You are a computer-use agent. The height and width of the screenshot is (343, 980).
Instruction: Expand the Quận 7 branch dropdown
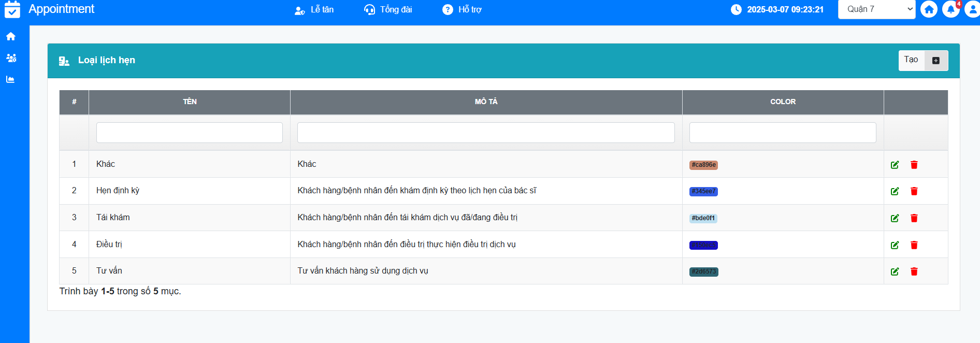pyautogui.click(x=876, y=9)
